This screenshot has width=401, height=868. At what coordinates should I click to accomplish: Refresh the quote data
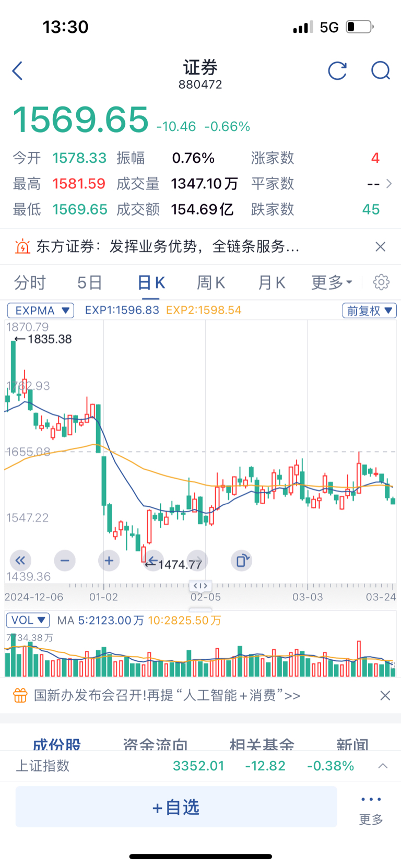pyautogui.click(x=337, y=70)
